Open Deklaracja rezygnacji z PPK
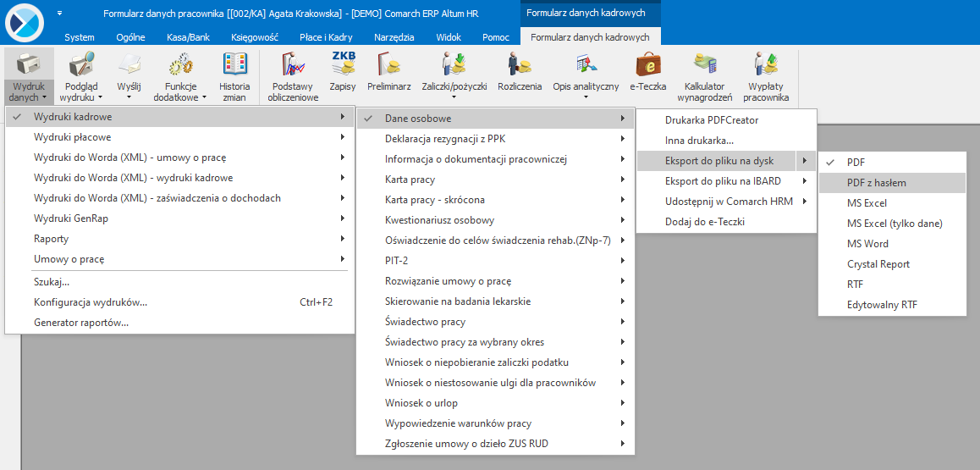 pyautogui.click(x=496, y=139)
